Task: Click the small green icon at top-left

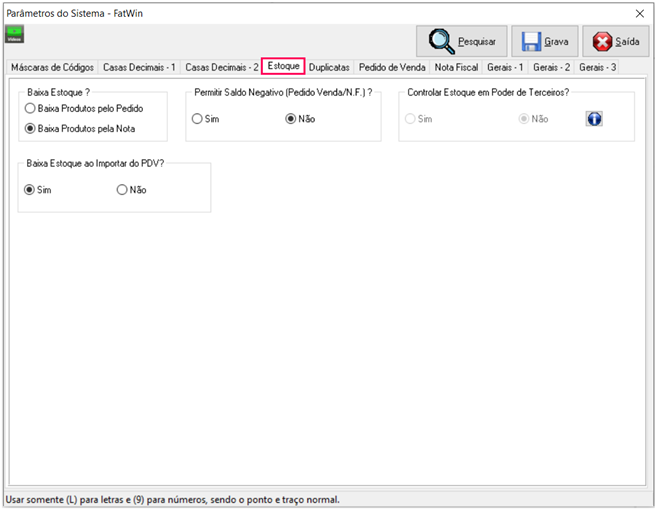Action: click(x=15, y=35)
